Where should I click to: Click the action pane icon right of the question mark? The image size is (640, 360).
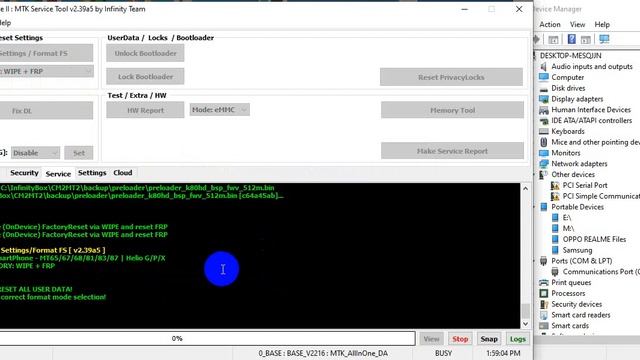click(x=586, y=40)
